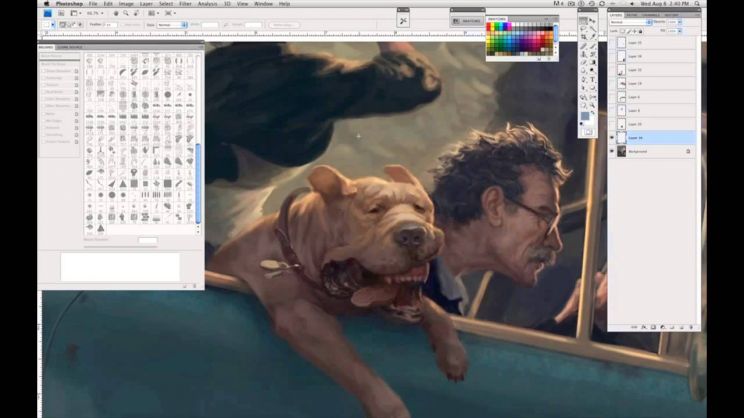Select the Magic Wand tool

593,29
